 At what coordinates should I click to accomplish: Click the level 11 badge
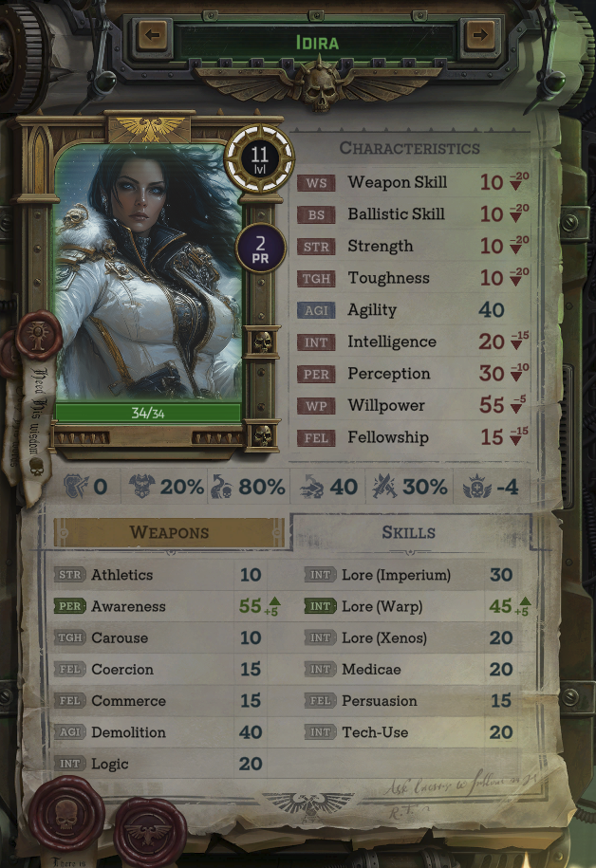259,158
